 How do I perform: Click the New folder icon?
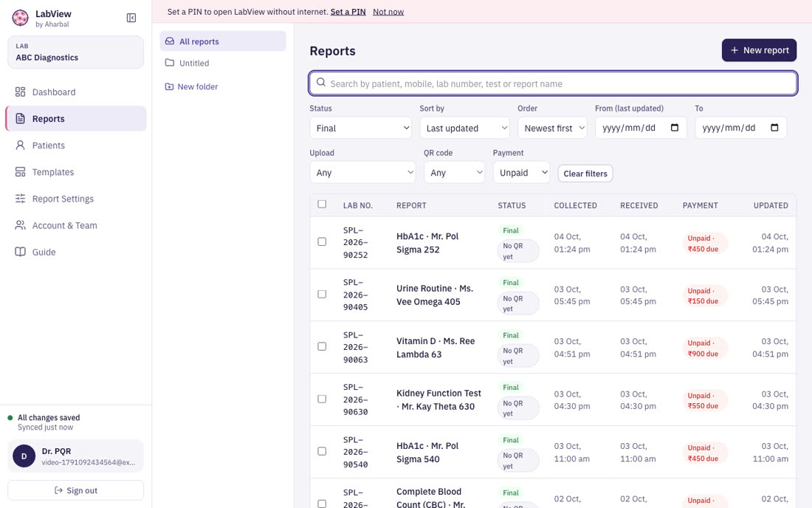pos(169,86)
